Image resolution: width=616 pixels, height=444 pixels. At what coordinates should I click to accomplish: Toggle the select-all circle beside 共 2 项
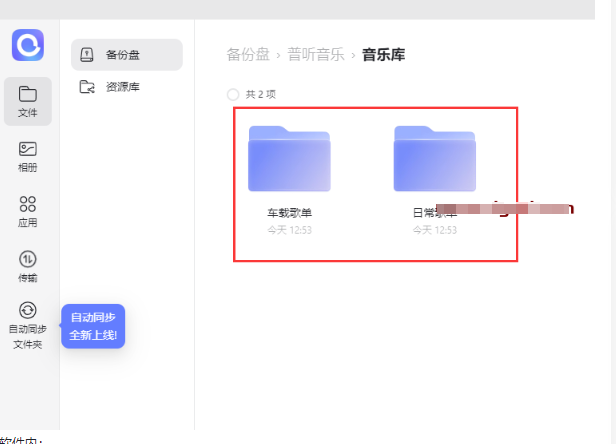click(233, 94)
